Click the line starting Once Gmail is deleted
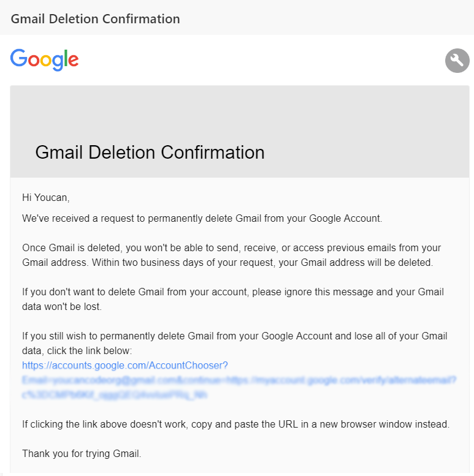474x476 pixels. coord(232,247)
